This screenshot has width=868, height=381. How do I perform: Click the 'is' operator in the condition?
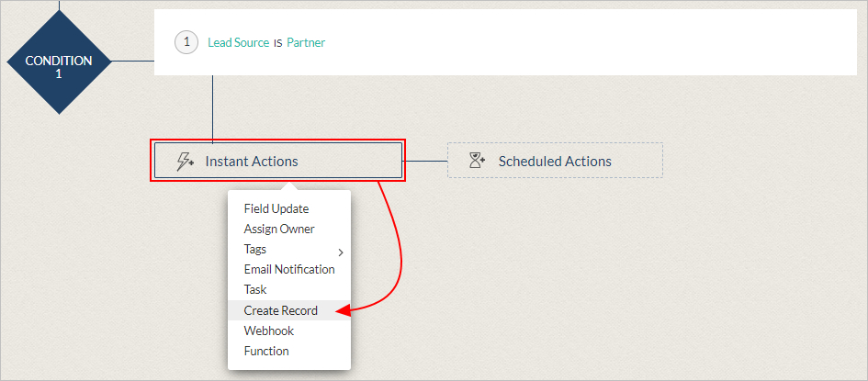coord(278,42)
